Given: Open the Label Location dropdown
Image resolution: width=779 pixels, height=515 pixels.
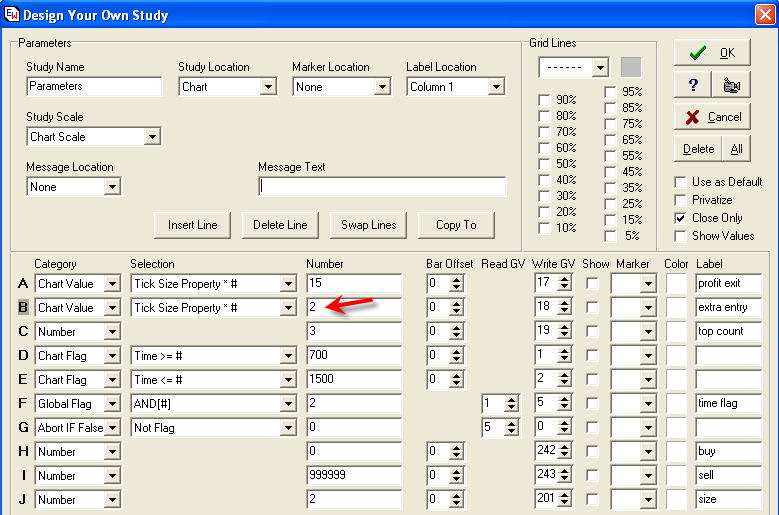Looking at the screenshot, I should pos(495,87).
